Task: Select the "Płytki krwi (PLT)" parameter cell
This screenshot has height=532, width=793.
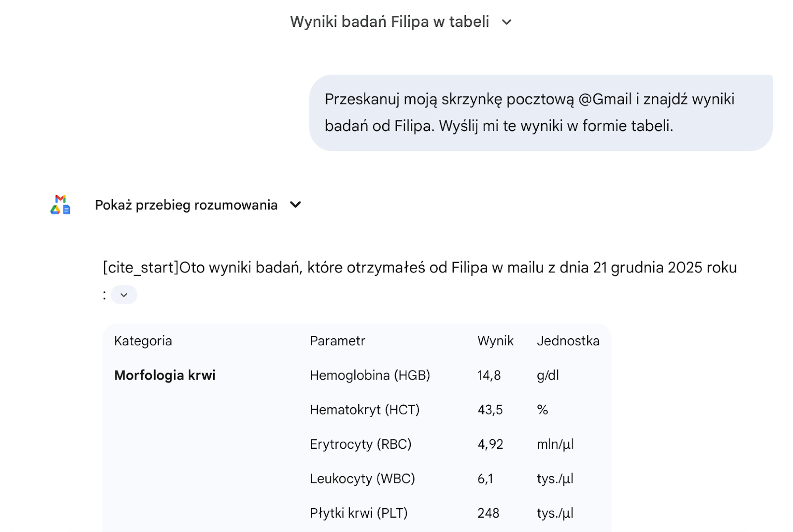Action: coord(358,513)
